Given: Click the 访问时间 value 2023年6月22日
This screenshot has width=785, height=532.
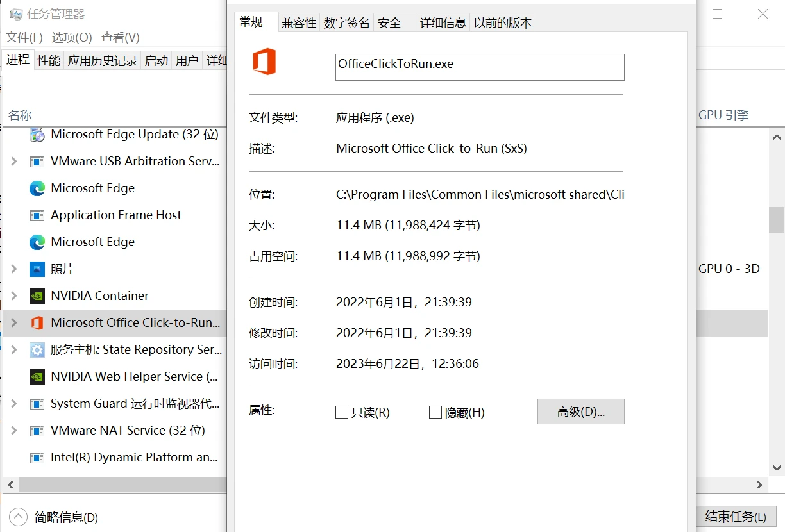Looking at the screenshot, I should point(407,363).
